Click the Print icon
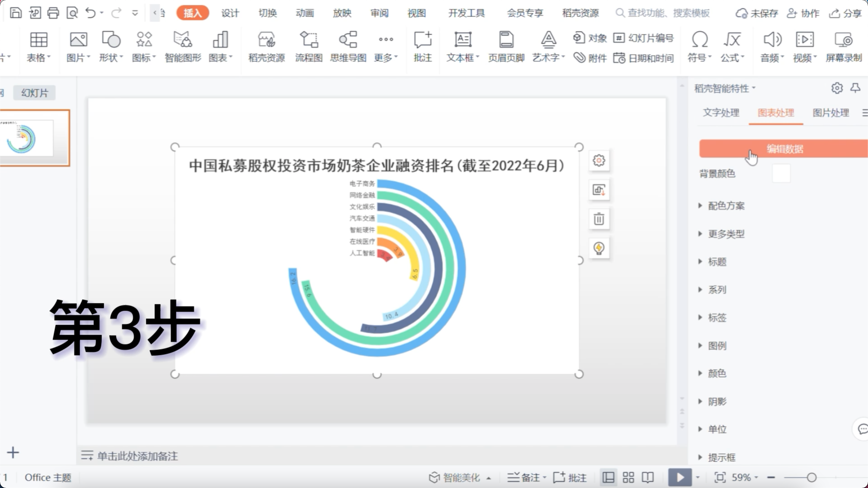 coord(53,13)
